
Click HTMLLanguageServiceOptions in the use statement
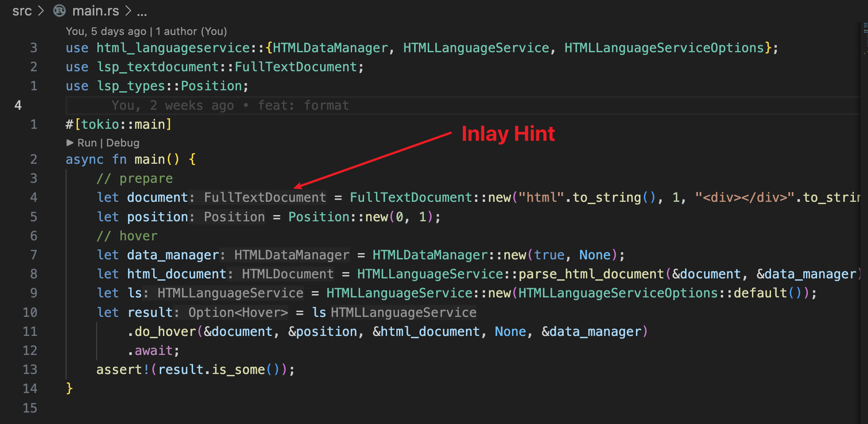[664, 48]
